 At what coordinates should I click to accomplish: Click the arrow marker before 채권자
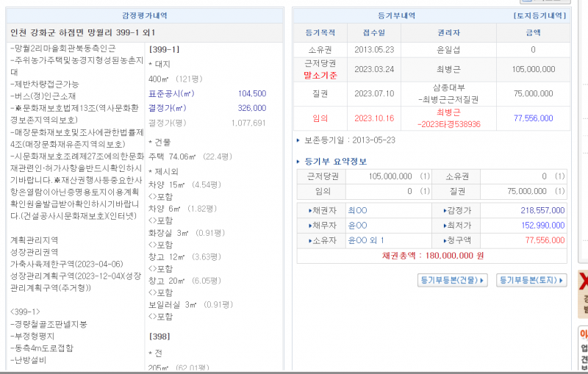(x=312, y=210)
